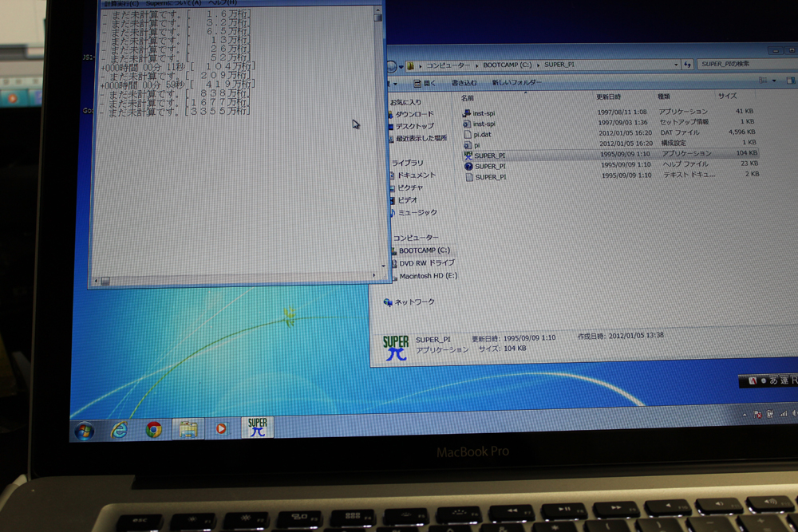Click the コンピューター breadcrumb in the address bar

coord(448,65)
